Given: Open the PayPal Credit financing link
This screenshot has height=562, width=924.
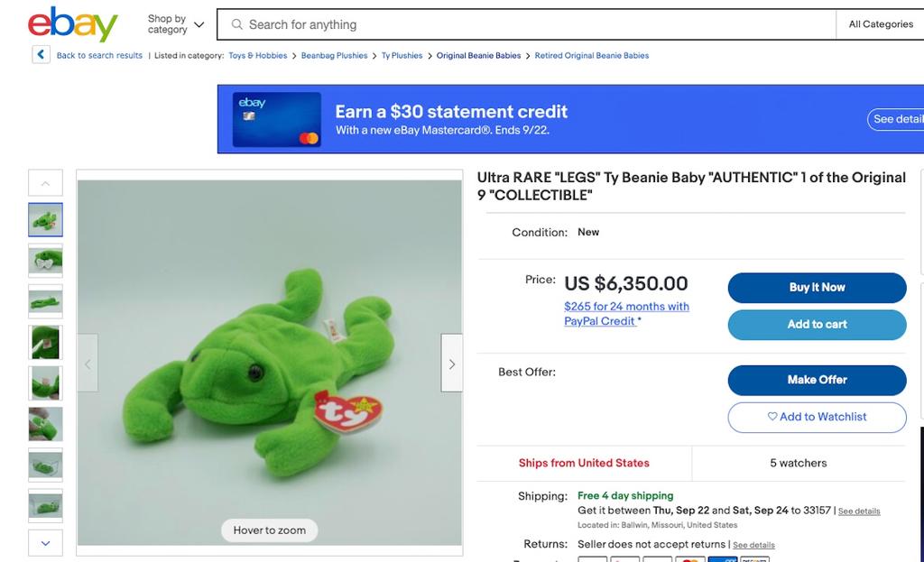Looking at the screenshot, I should (626, 313).
